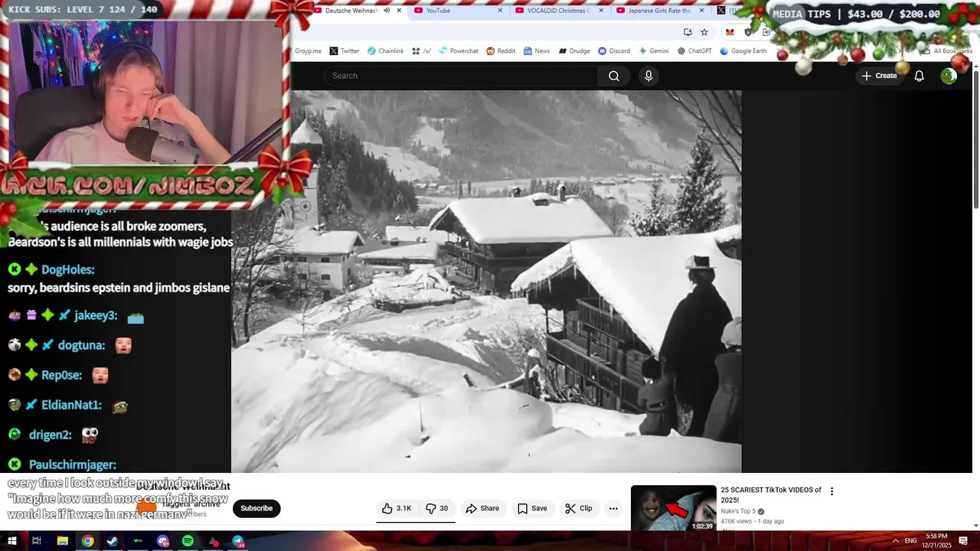Click the ENG language indicator

pos(910,541)
